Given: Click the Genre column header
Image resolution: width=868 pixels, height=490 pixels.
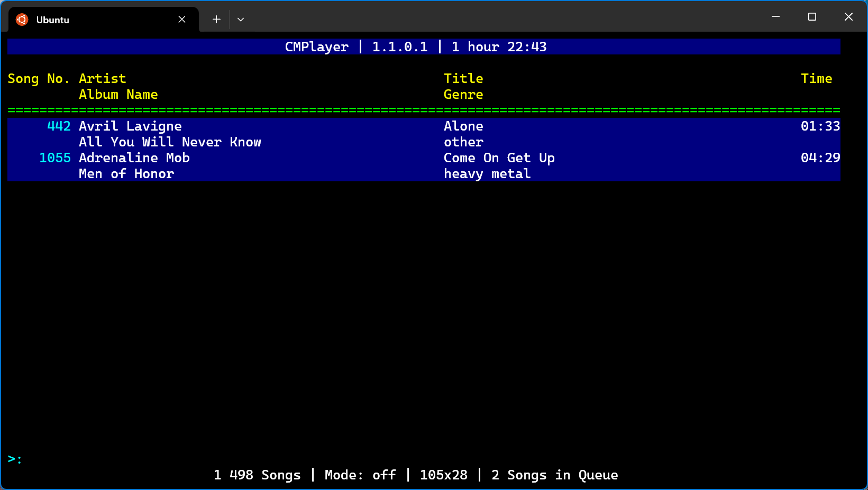Looking at the screenshot, I should click(463, 95).
